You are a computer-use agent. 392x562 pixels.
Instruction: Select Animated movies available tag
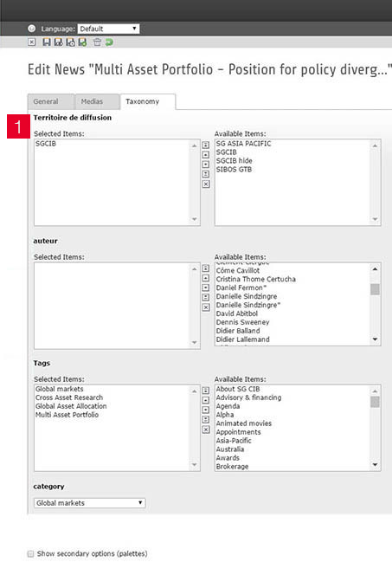244,423
